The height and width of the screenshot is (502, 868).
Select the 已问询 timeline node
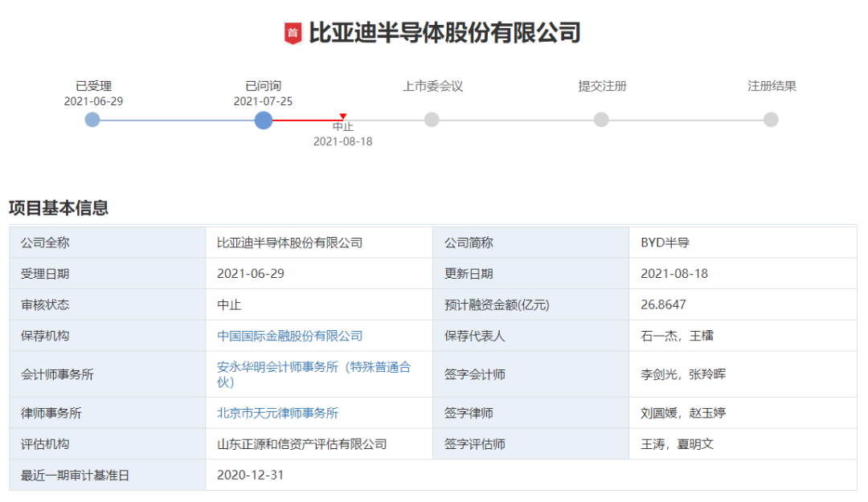coord(264,120)
